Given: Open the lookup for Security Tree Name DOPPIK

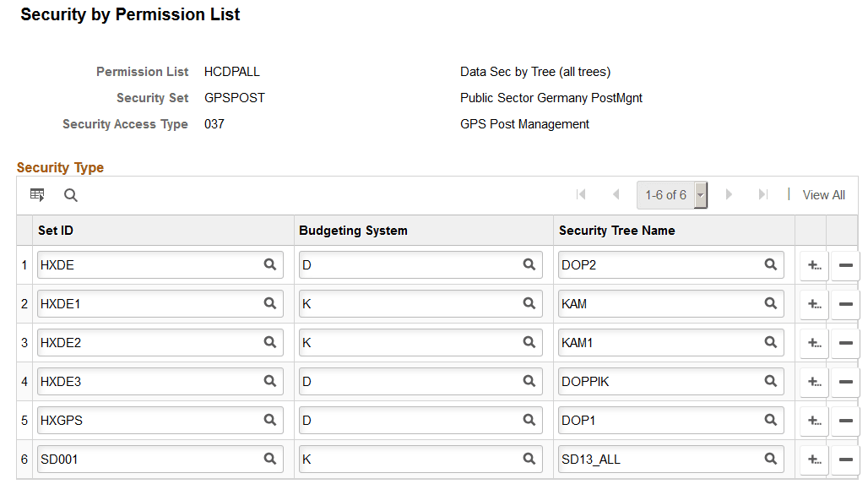Looking at the screenshot, I should coord(769,381).
